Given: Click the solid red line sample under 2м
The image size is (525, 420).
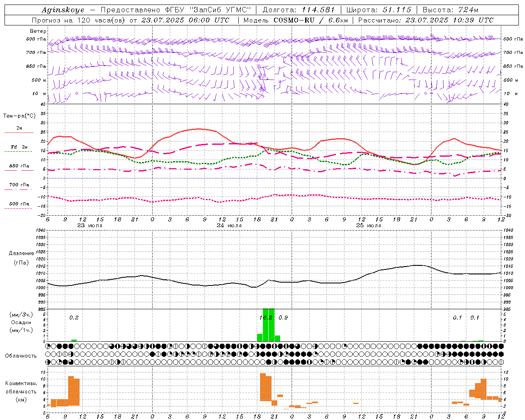Looking at the screenshot, I should (19, 133).
